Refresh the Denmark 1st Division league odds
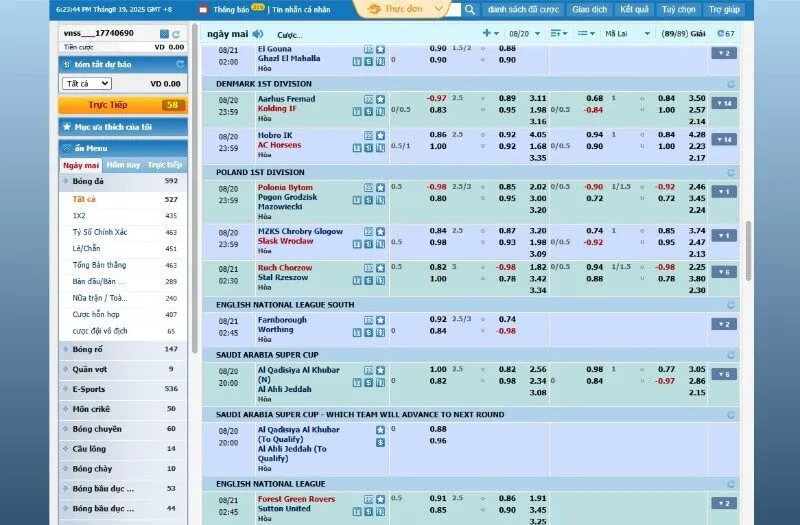 pos(731,84)
